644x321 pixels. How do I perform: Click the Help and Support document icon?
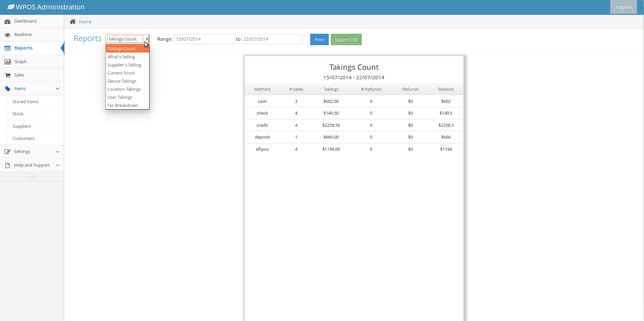pos(7,165)
